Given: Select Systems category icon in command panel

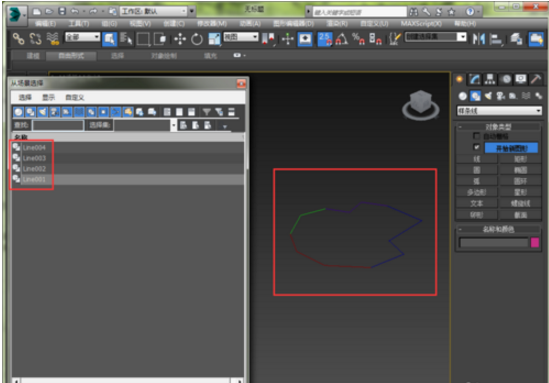Looking at the screenshot, I should pos(538,96).
